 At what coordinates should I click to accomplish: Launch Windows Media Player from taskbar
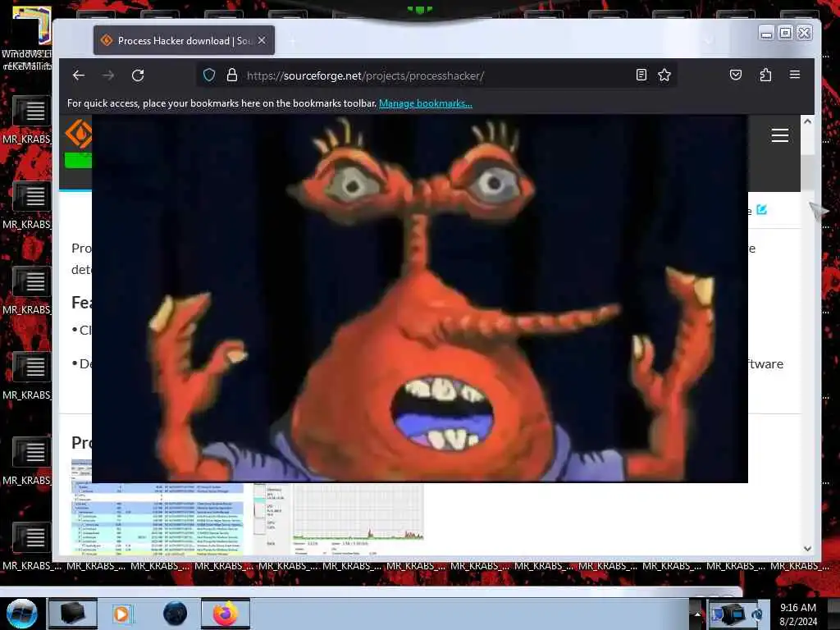tap(121, 614)
